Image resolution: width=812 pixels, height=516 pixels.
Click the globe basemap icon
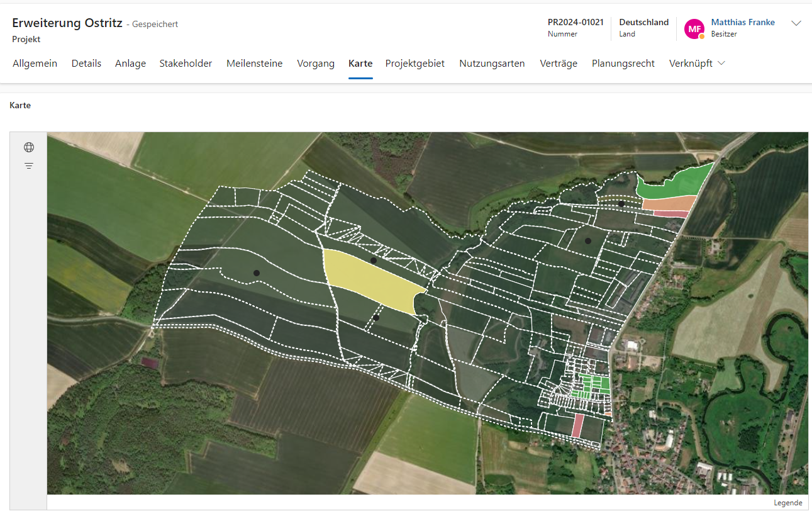click(x=29, y=147)
